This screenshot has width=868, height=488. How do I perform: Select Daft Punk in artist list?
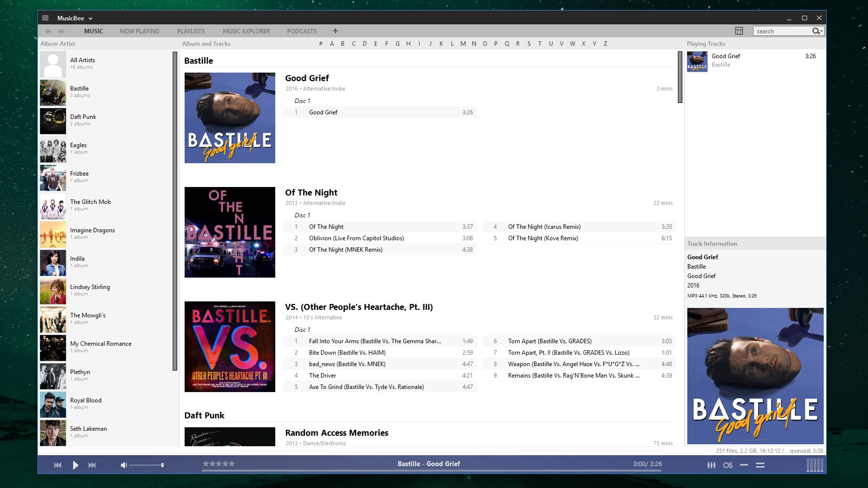pyautogui.click(x=106, y=120)
